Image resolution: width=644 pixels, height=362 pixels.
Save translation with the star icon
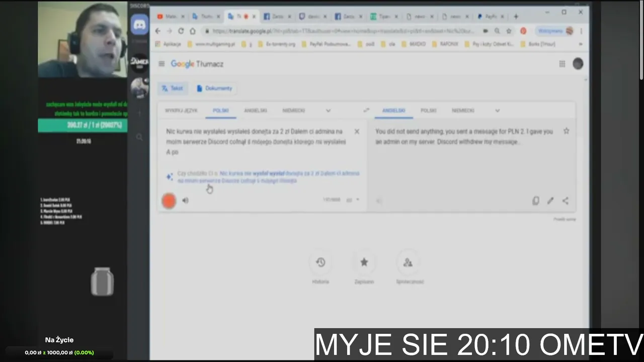click(566, 131)
